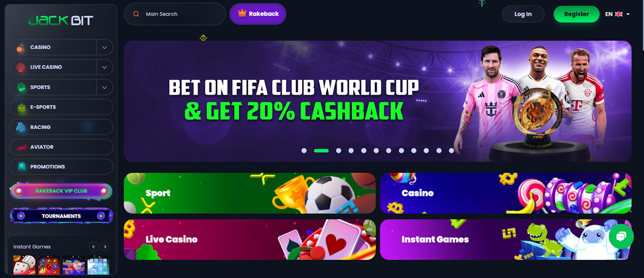Click the JackBit logo

61,21
